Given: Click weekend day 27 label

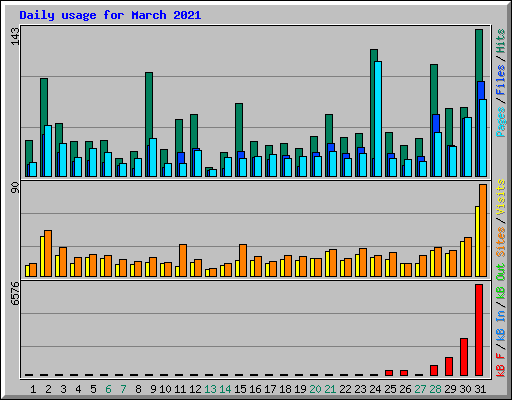Looking at the screenshot, I should 420,389.
